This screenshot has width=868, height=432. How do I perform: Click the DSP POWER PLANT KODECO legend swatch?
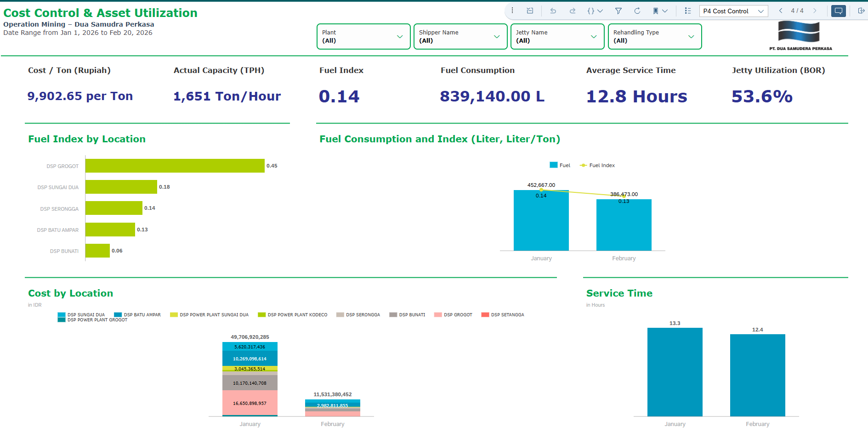point(262,315)
